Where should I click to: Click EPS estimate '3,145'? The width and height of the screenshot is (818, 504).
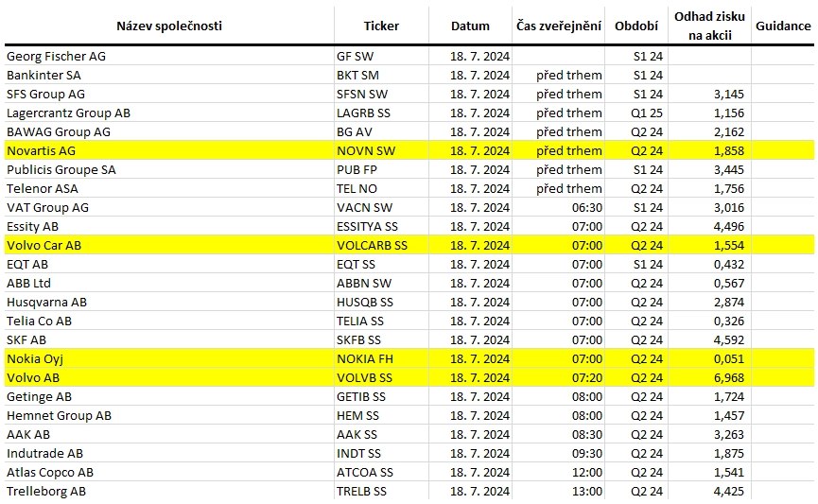pos(729,94)
